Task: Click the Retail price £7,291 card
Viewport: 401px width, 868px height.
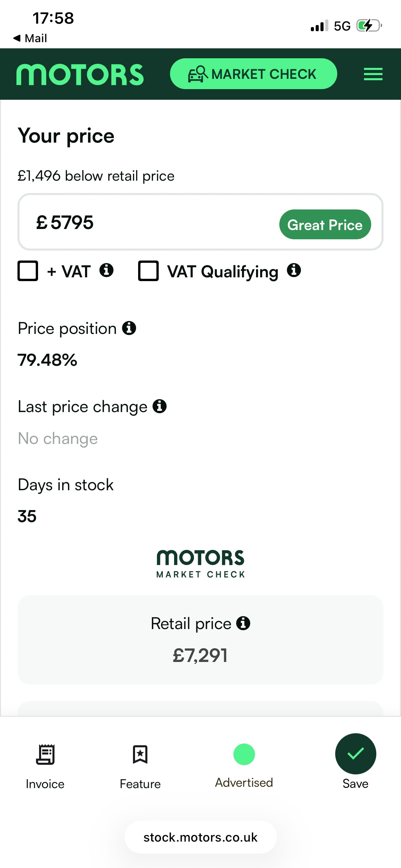Action: [200, 640]
